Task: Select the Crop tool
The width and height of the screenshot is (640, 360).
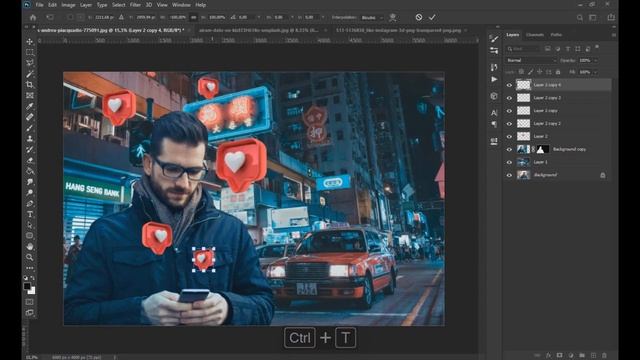Action: coord(30,84)
